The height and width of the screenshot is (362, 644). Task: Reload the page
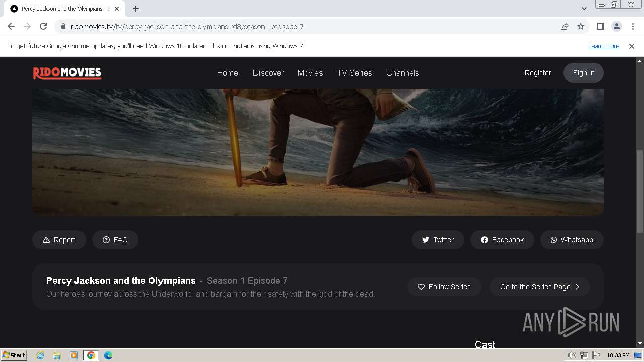(x=43, y=26)
